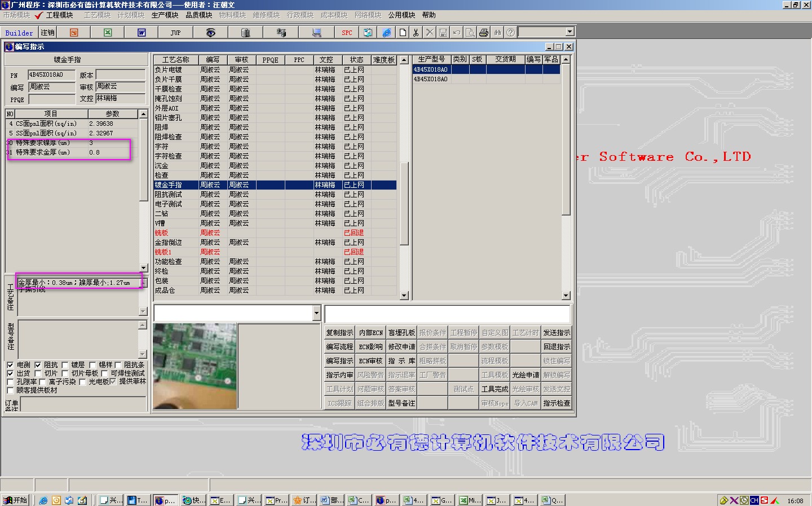The height and width of the screenshot is (506, 812).
Task: Click the 注销 logout toolbar button
Action: (x=47, y=33)
